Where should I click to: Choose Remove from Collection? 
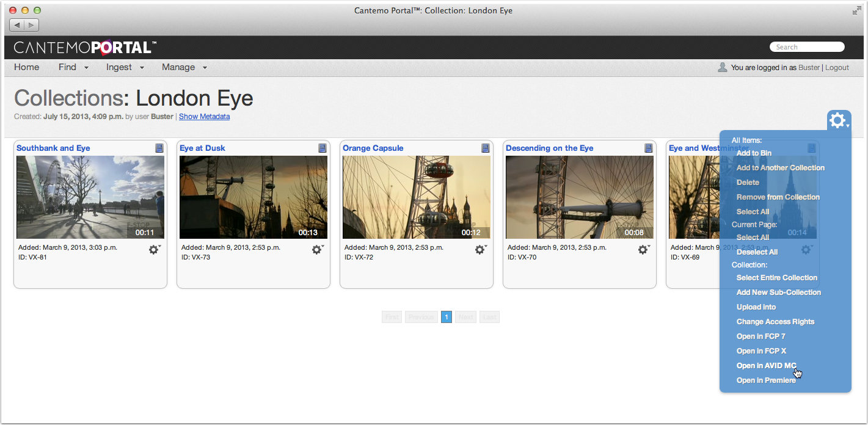(x=778, y=197)
